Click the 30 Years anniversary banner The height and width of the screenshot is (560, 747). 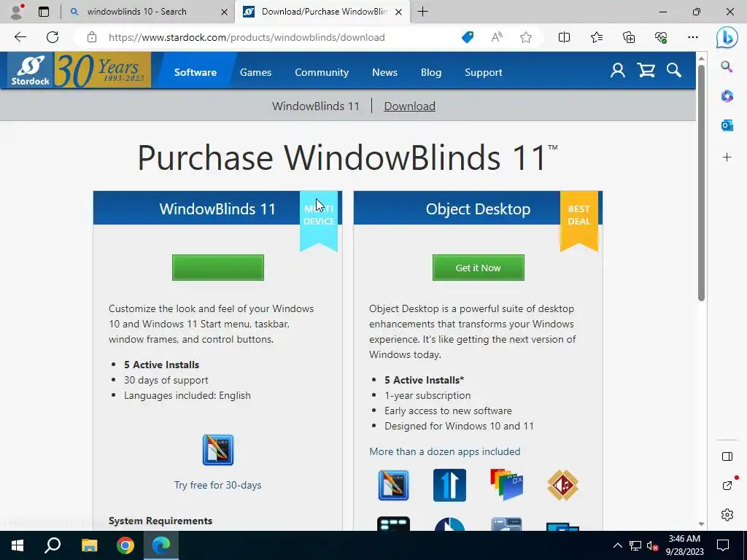click(102, 71)
